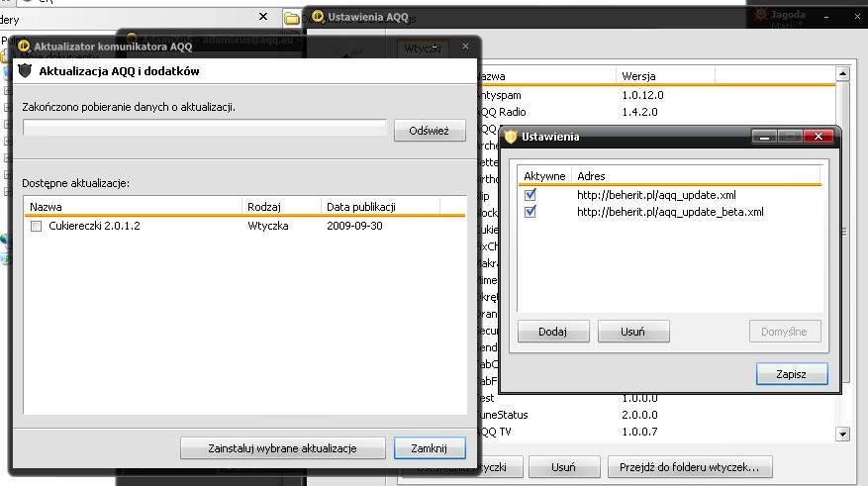This screenshot has height=486, width=868.
Task: Select the Cukiereczki 2.0.1.2 row text
Action: pyautogui.click(x=94, y=226)
